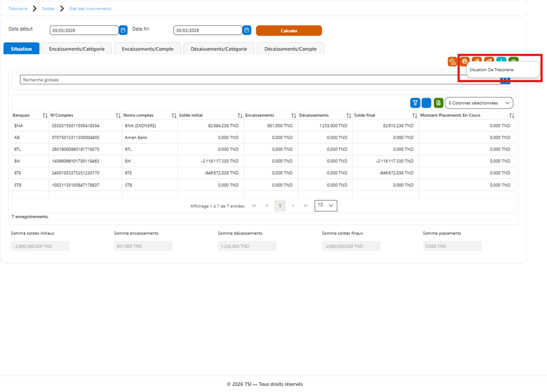Open the Encaissements/Compte tab
The image size is (547, 392).
pyautogui.click(x=148, y=49)
